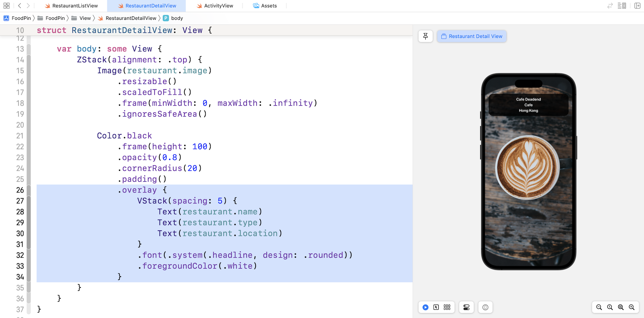This screenshot has width=644, height=318.
Task: Show the editor layout grid icon top-left
Action: coord(6,5)
